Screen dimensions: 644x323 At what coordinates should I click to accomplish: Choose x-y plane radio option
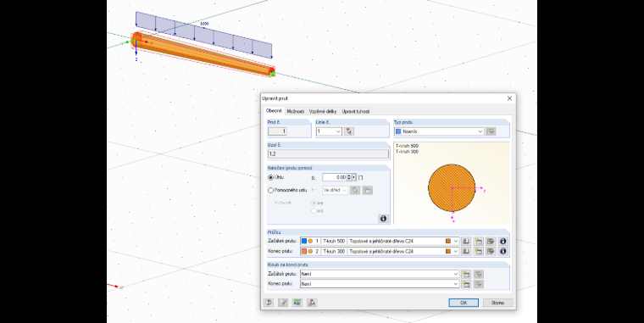[314, 203]
